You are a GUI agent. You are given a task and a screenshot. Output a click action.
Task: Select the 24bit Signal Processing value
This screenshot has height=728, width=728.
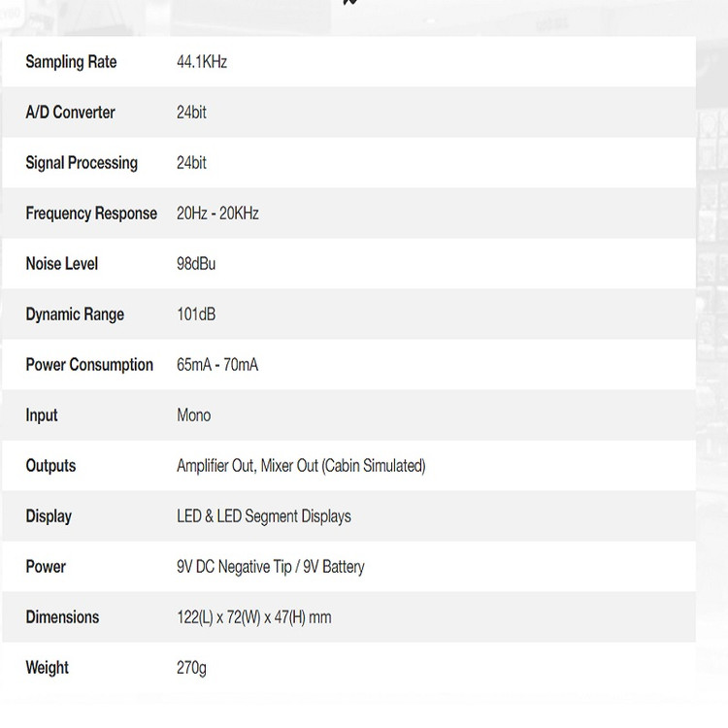191,163
